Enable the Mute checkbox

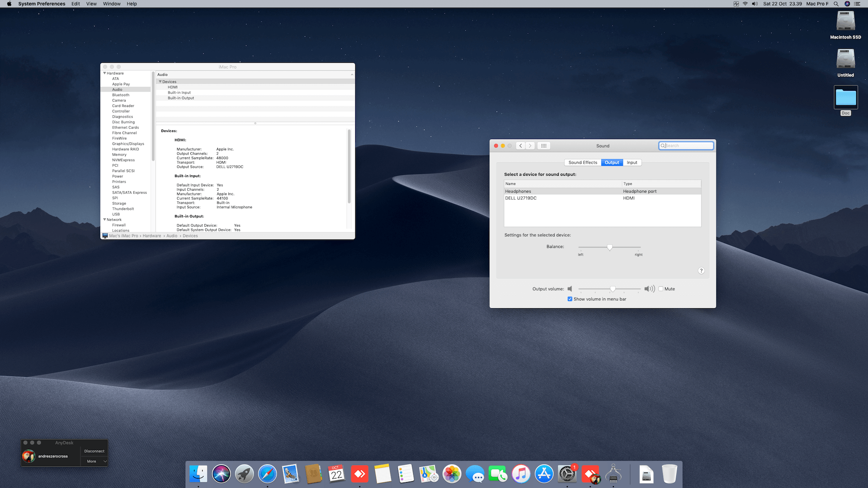(661, 289)
